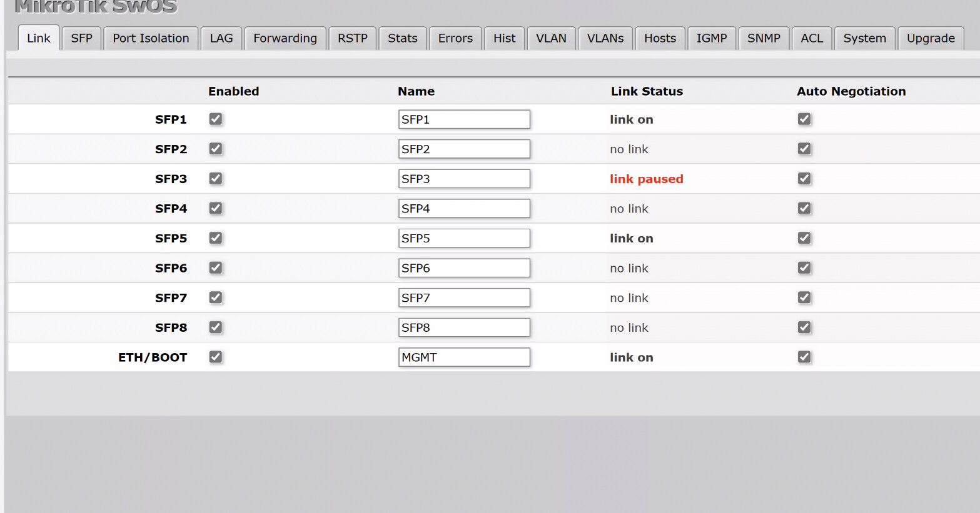Go to the IGMP tab
Screen dimensions: 980x513
click(x=712, y=38)
